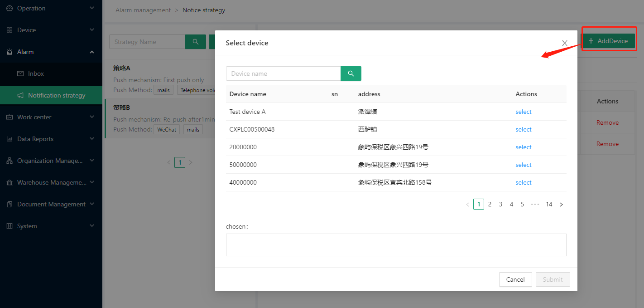Click Alarm management breadcrumb
The image size is (644, 308).
pos(143,10)
